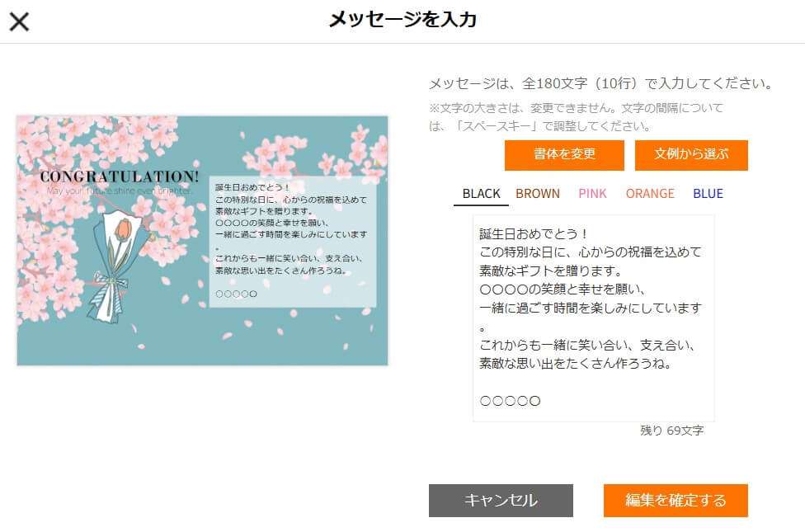
Task: Confirm edits with 編集を確定する button
Action: [676, 500]
